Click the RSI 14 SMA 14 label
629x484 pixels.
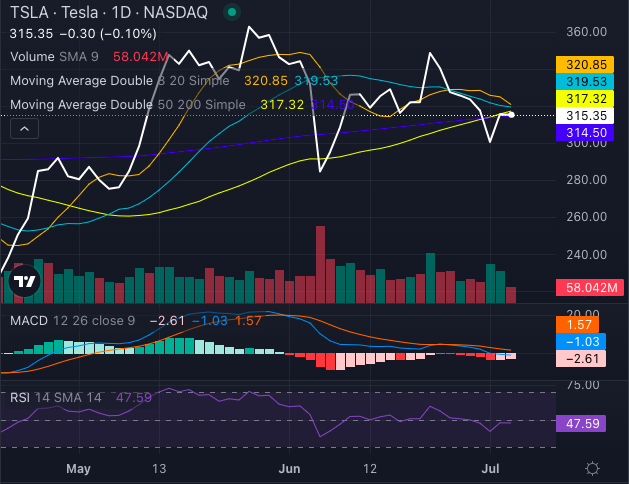point(55,398)
